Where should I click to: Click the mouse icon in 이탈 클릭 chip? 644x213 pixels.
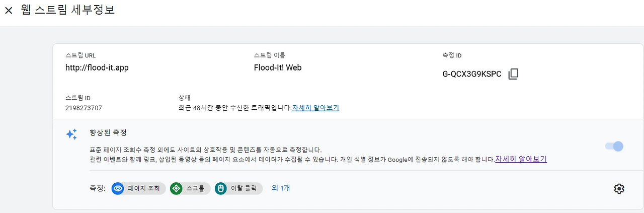click(x=220, y=188)
